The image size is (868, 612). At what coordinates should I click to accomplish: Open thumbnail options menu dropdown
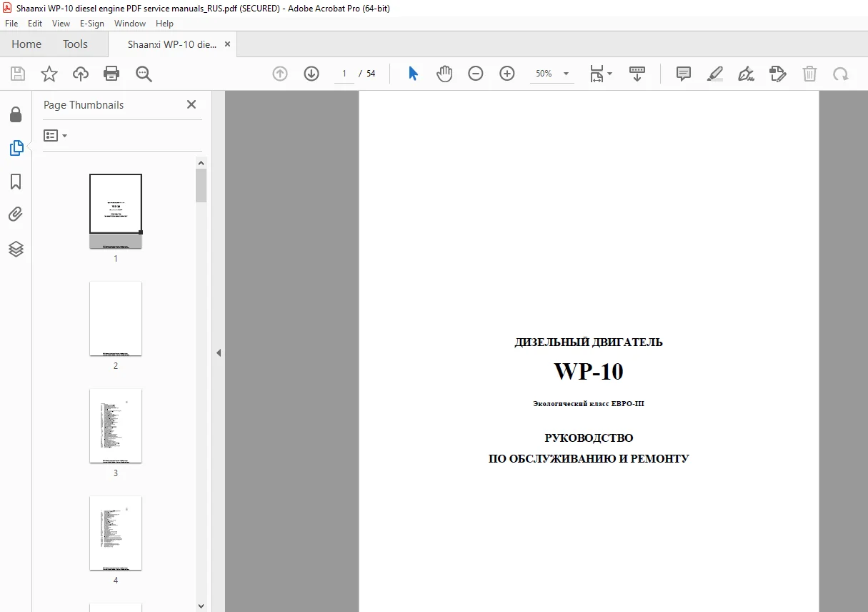(55, 135)
